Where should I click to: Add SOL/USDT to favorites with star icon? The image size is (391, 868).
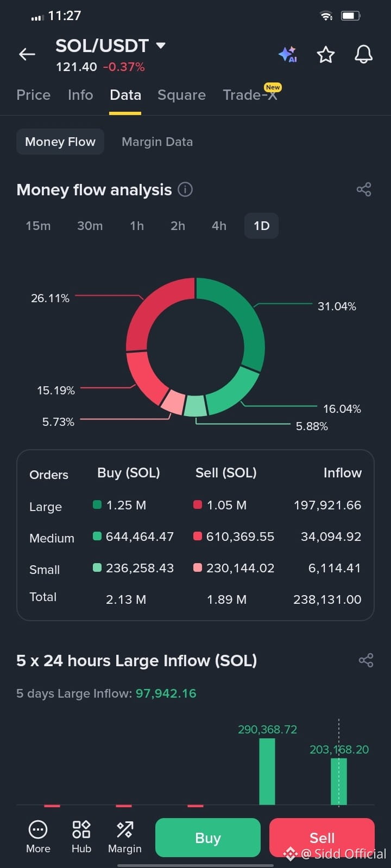(x=325, y=54)
